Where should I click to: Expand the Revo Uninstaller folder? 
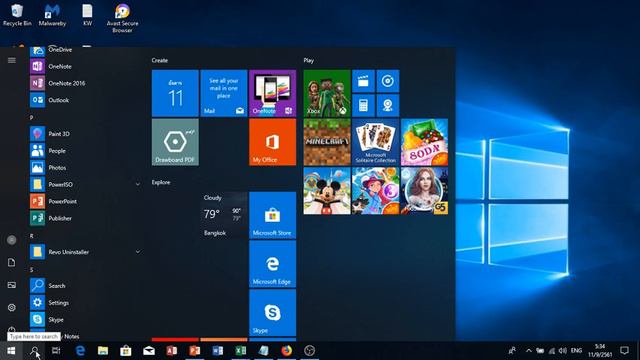[138, 252]
